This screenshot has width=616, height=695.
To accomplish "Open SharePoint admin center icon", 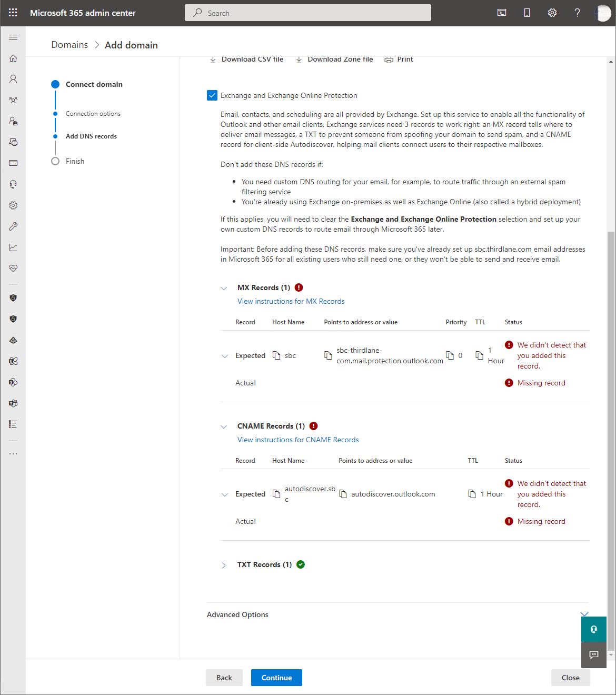I will 13,382.
